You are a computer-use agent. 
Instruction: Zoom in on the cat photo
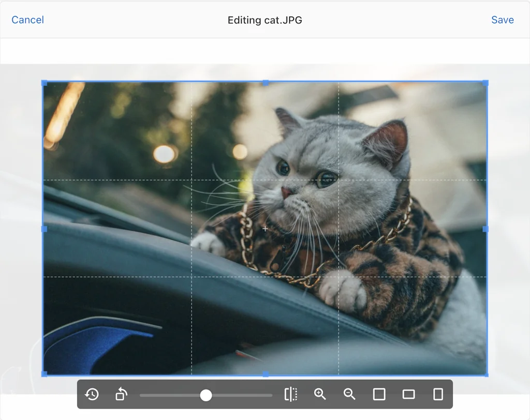pos(320,394)
